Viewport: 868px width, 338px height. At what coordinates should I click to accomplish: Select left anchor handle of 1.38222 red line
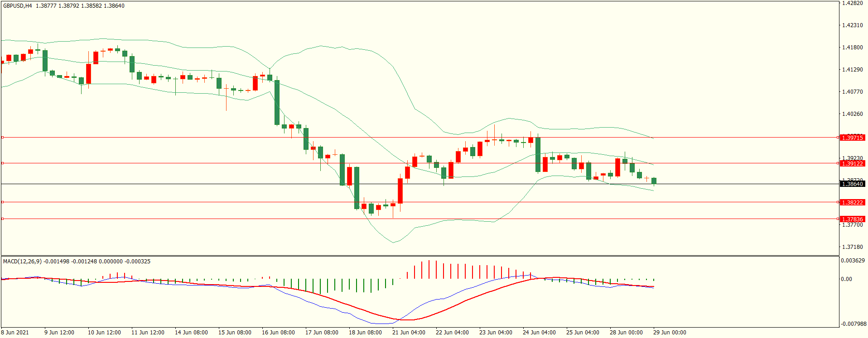click(2, 202)
